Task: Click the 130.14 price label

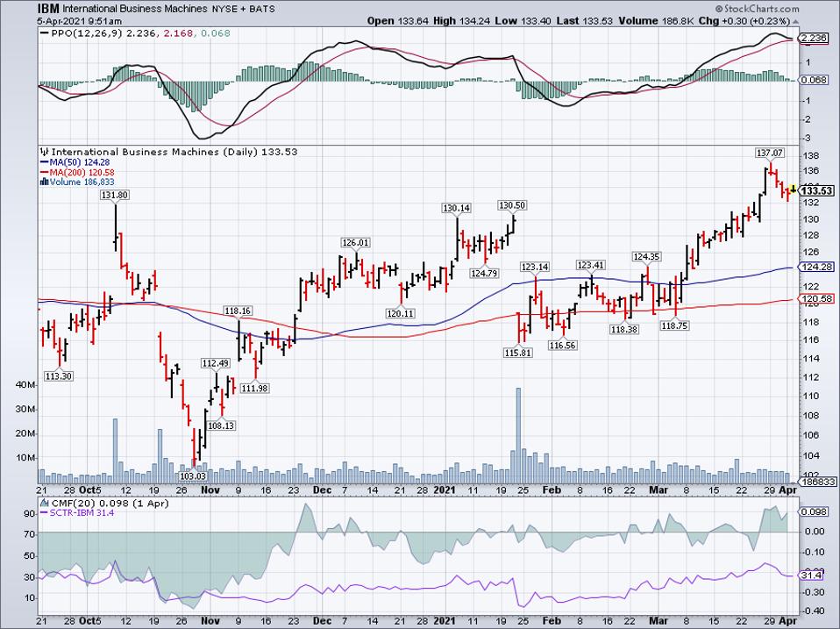Action: click(457, 208)
